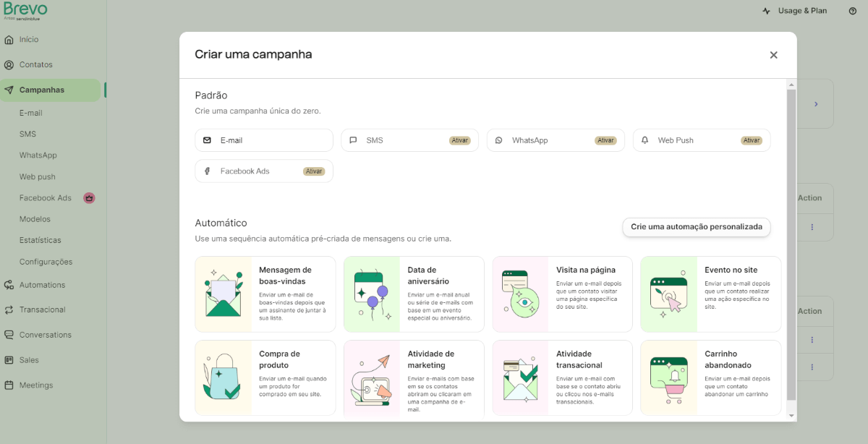Open WhatsApp submenu in sidebar
The image size is (868, 444).
(x=38, y=155)
